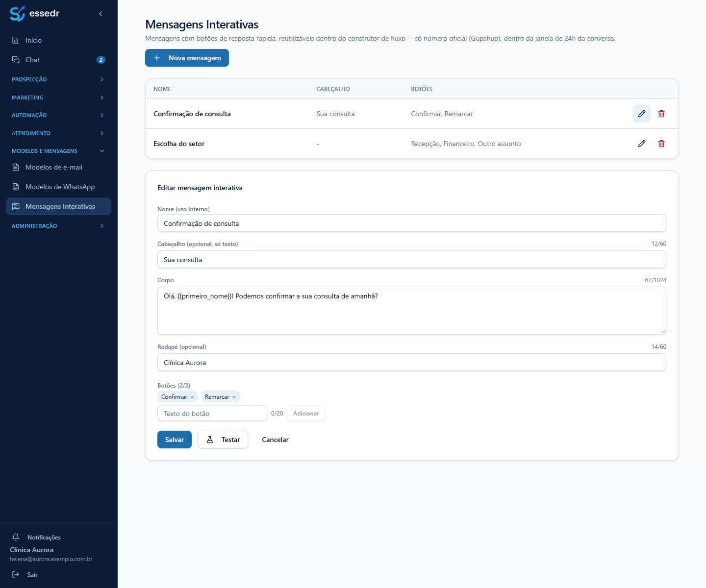
Task: Select Mensagens Interativas in sidebar
Action: click(x=59, y=206)
